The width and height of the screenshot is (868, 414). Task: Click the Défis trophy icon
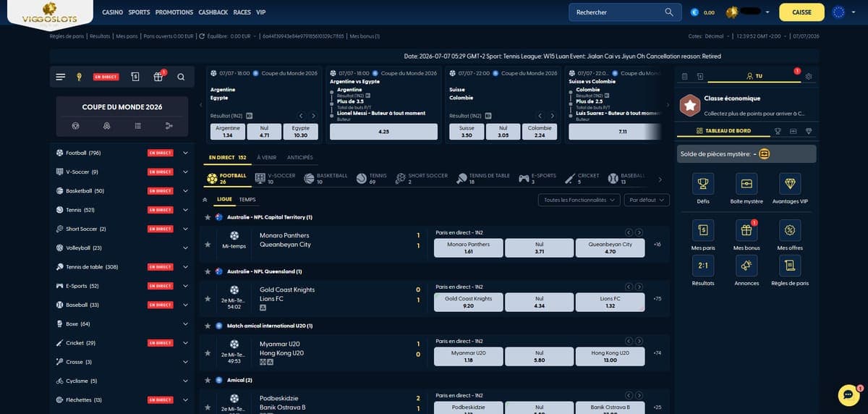click(703, 182)
